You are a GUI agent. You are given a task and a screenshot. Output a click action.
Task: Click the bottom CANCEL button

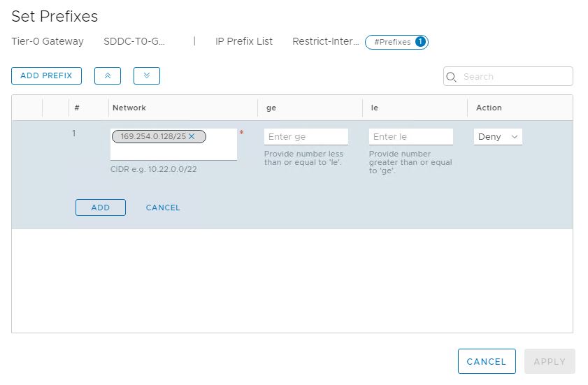[487, 361]
